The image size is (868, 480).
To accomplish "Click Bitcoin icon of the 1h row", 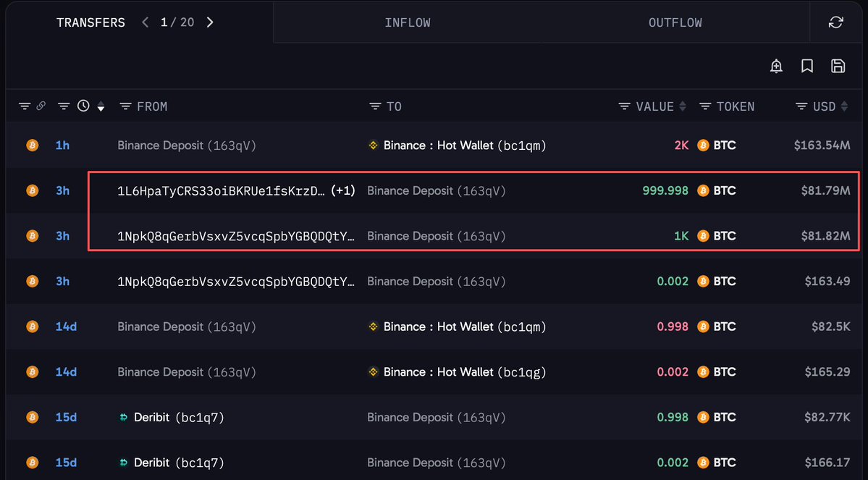I will click(x=33, y=146).
